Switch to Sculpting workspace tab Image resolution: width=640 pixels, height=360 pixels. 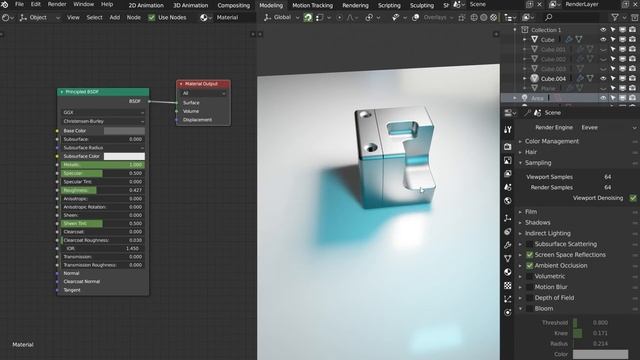pos(422,5)
